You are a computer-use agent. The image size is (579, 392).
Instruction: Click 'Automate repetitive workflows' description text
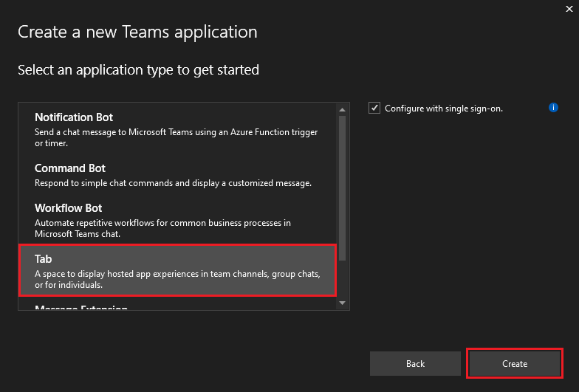tap(162, 229)
